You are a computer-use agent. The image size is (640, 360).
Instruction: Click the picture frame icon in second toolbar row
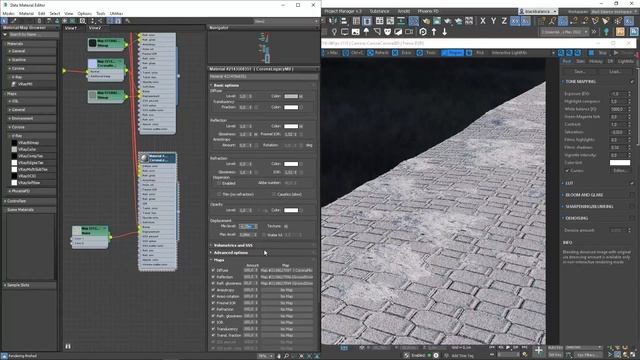[x=356, y=31]
